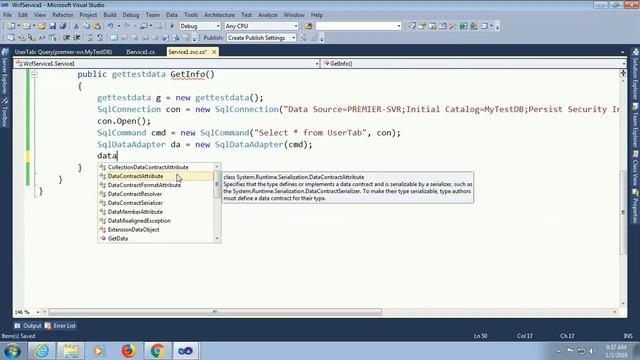Open the Solution Explorer side tab
Image resolution: width=640 pixels, height=360 pixels.
point(635,74)
